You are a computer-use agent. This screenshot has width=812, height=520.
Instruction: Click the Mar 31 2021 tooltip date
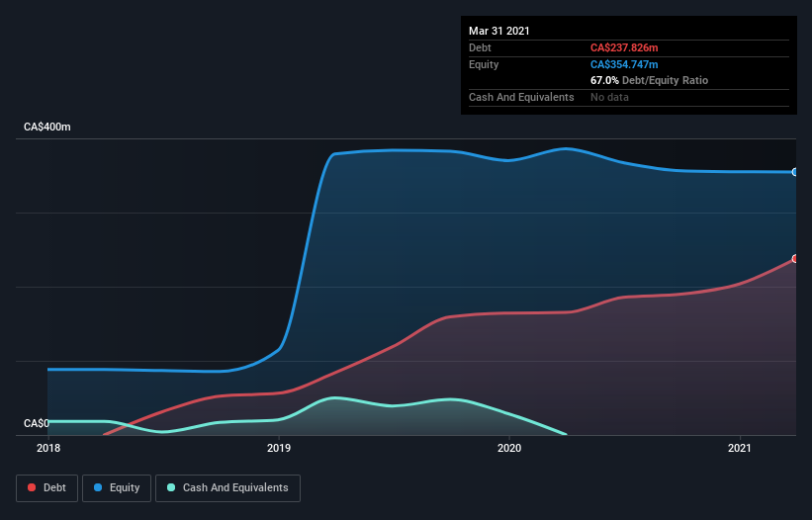[499, 31]
